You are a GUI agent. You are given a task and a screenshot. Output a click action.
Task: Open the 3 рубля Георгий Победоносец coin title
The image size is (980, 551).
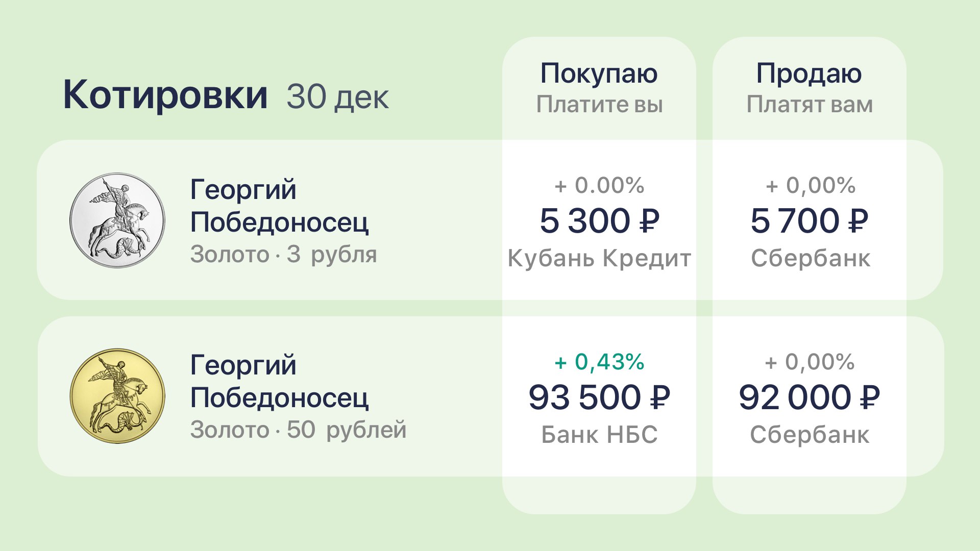coord(279,206)
